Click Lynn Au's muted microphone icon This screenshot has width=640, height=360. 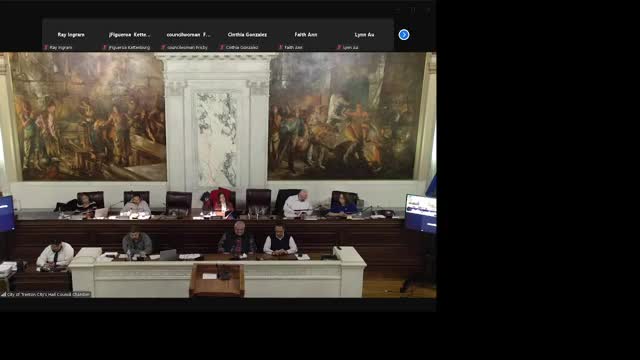tap(339, 47)
